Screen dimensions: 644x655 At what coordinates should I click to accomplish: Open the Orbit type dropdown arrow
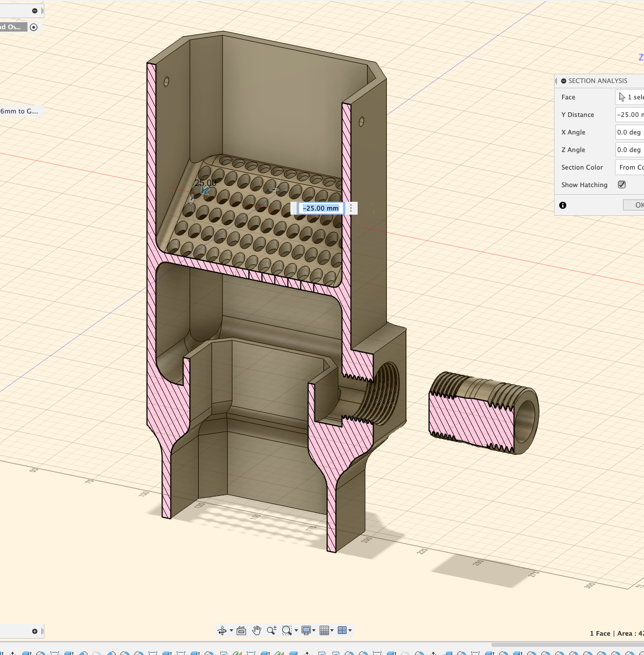[x=231, y=630]
